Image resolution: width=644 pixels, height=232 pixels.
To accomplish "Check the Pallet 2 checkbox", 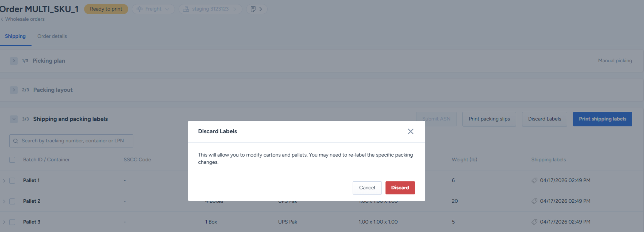I will (x=12, y=201).
